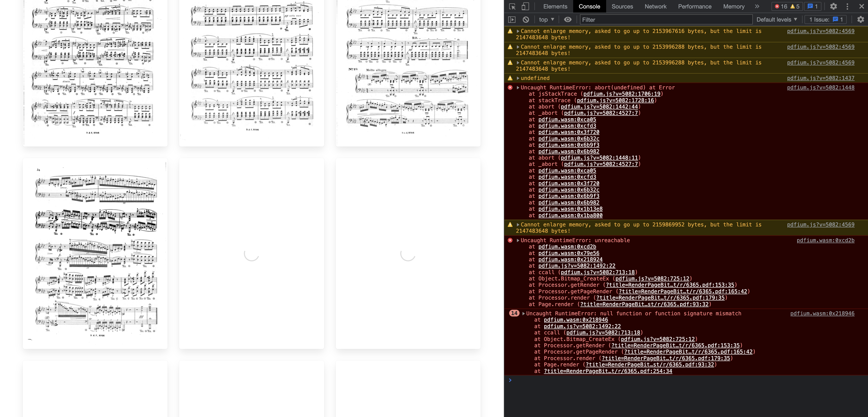Select the inspect element cursor tool
Viewport: 868px width, 417px height.
tap(513, 6)
